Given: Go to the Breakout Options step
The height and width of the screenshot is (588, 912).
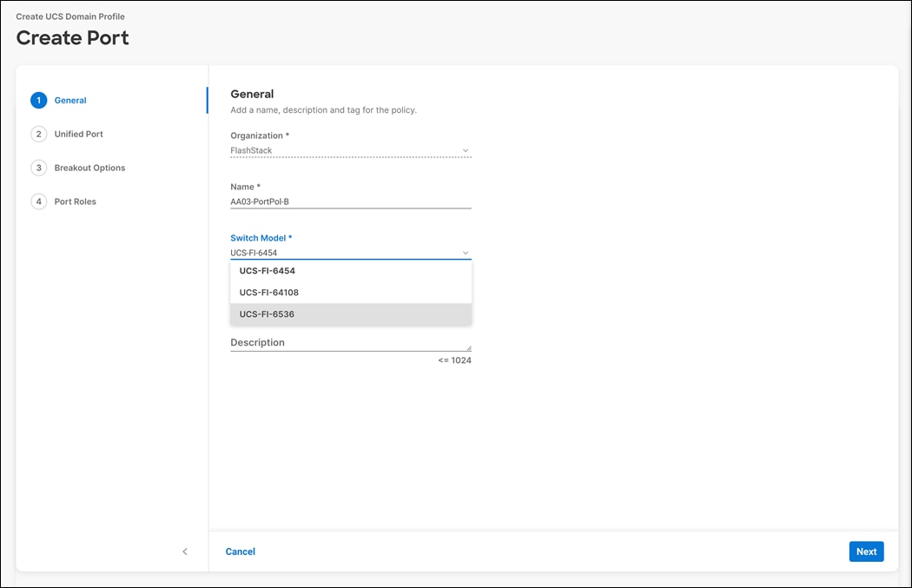Looking at the screenshot, I should (90, 168).
